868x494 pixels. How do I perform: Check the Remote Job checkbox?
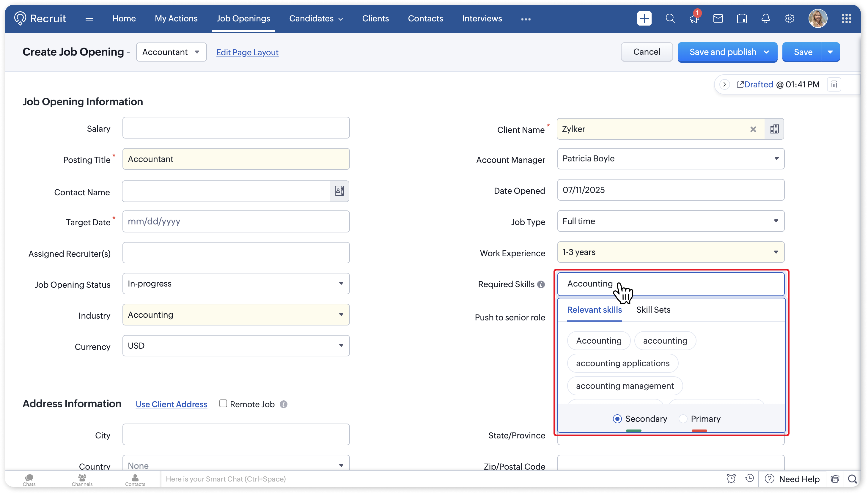tap(223, 403)
